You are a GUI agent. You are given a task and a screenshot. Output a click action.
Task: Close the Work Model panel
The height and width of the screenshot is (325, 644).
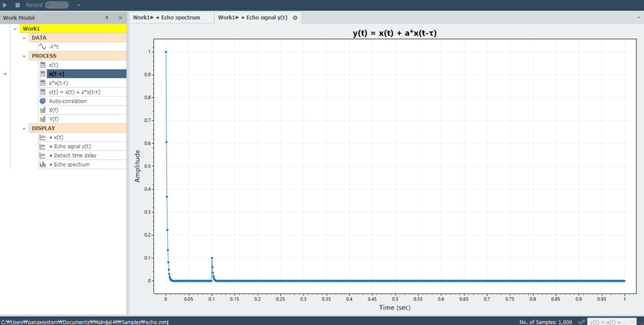click(121, 18)
